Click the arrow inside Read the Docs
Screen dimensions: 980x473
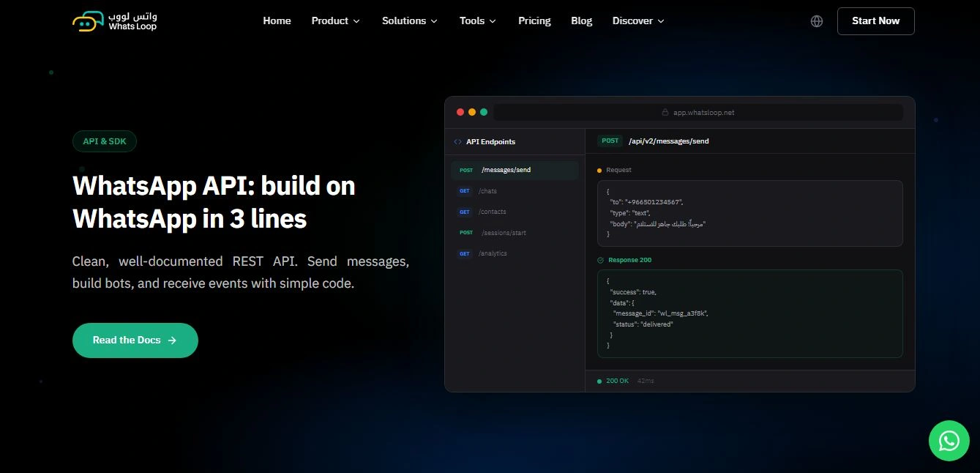pyautogui.click(x=172, y=340)
